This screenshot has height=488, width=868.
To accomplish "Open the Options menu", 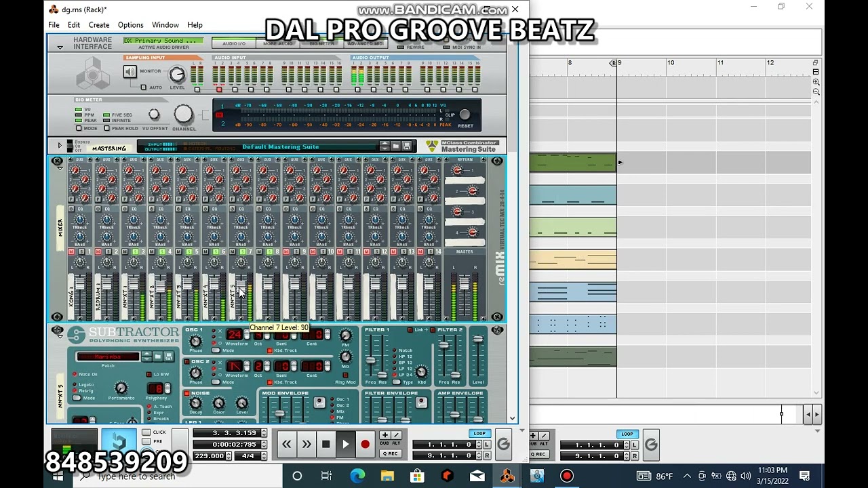I will point(130,25).
